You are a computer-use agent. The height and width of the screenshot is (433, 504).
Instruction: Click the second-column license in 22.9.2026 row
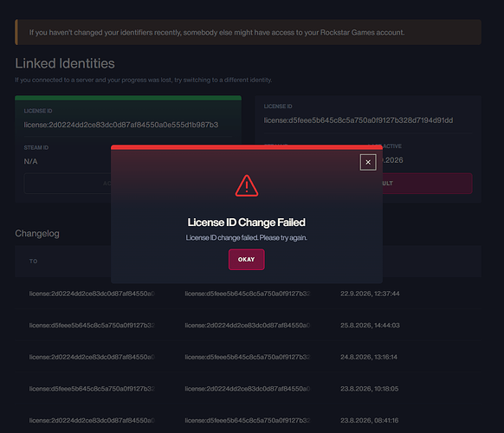[x=248, y=294]
